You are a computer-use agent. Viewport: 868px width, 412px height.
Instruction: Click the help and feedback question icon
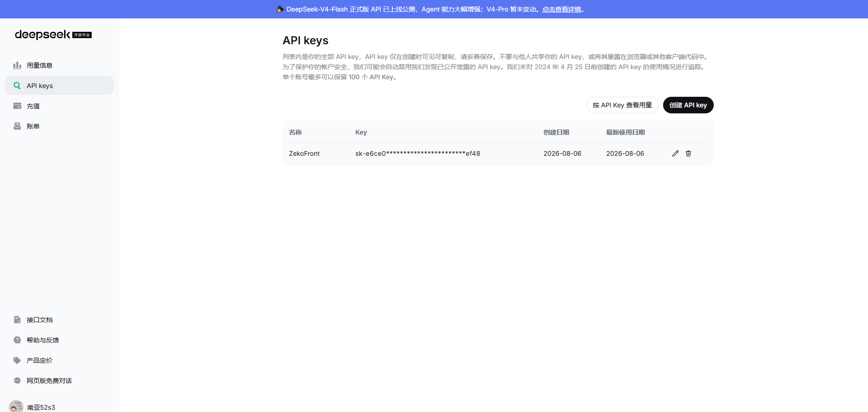click(x=17, y=340)
